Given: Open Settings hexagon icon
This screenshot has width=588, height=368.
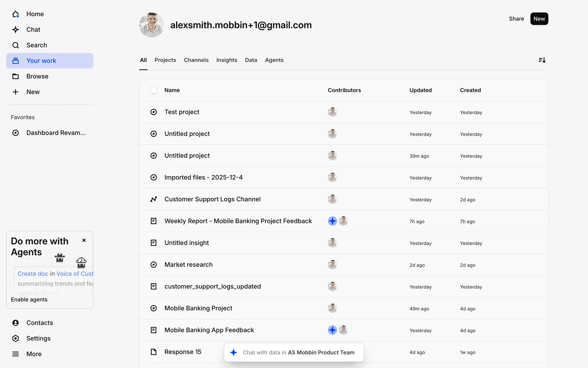Looking at the screenshot, I should 16,338.
